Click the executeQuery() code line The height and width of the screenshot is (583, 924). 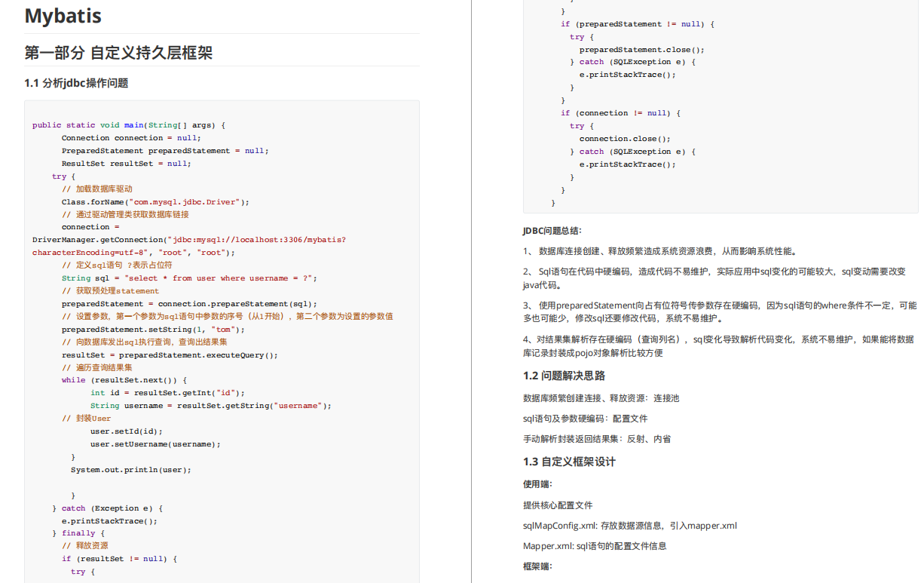click(170, 355)
